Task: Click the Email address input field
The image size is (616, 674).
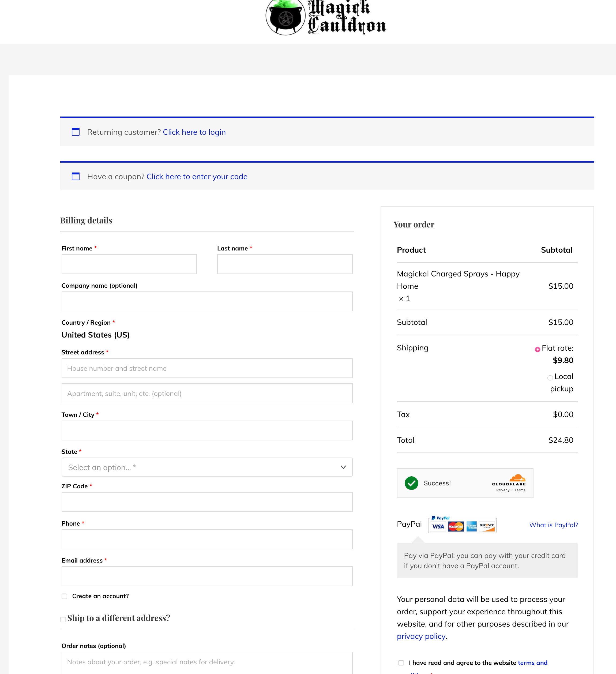Action: coord(207,576)
